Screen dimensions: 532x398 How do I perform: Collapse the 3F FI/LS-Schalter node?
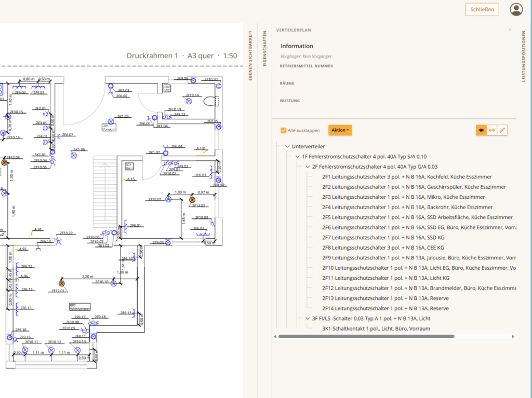308,319
